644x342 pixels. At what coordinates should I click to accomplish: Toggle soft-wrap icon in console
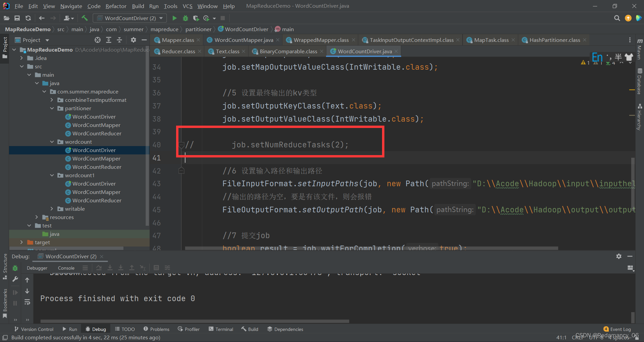(27, 302)
